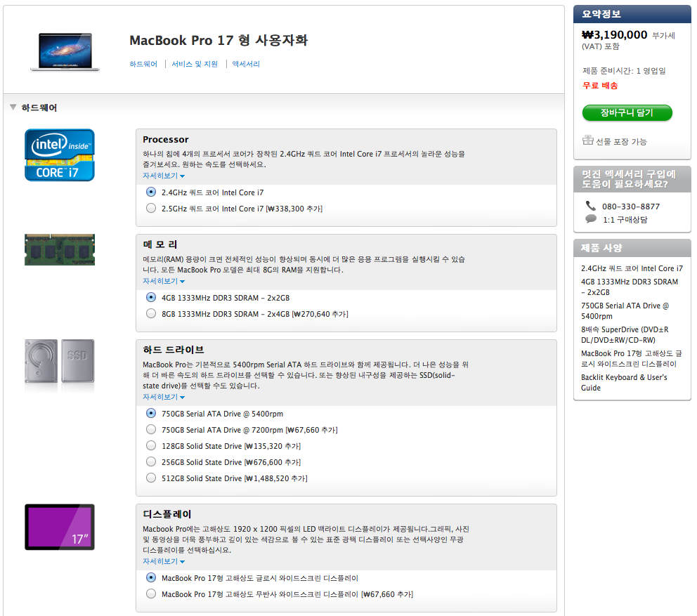Go to the 서비스 및 지원 tab link

click(195, 64)
